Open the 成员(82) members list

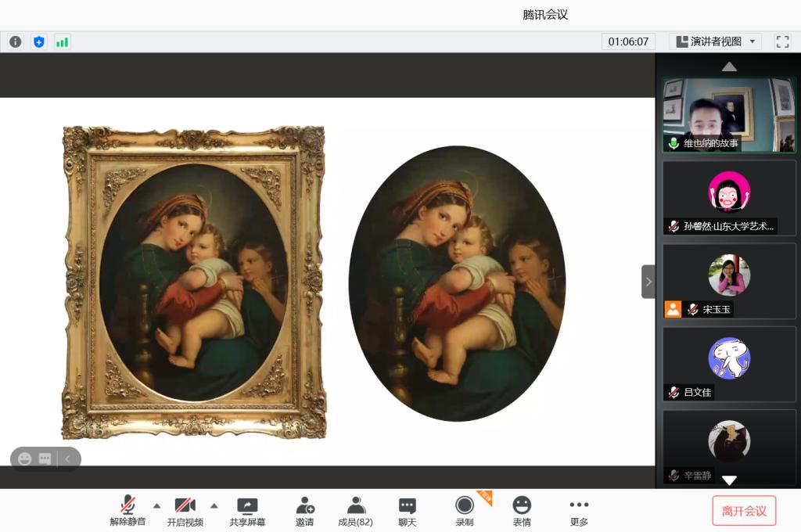[x=356, y=511]
